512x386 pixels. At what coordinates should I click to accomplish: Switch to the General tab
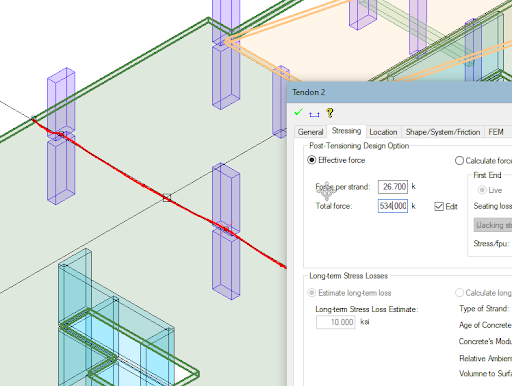tap(310, 132)
